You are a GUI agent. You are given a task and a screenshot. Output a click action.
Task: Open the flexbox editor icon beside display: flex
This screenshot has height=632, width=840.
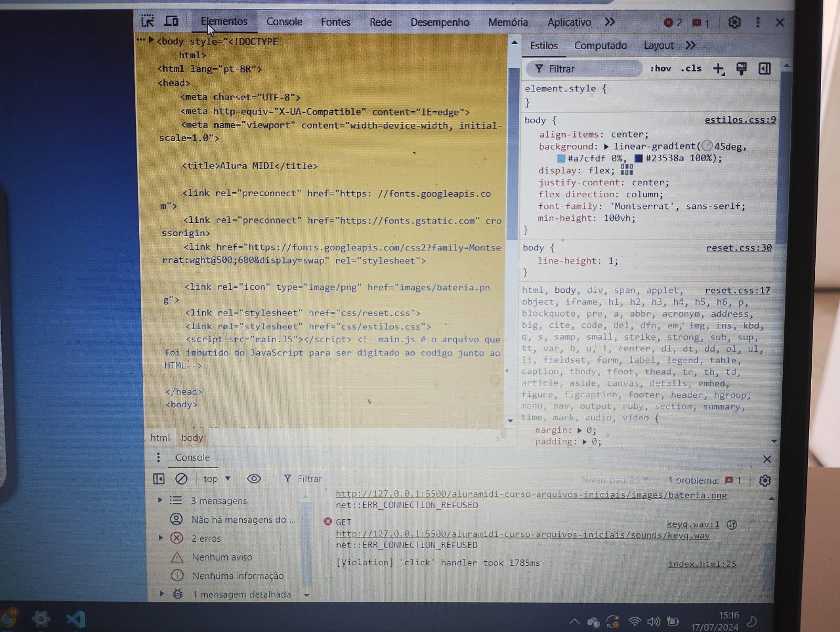[627, 170]
